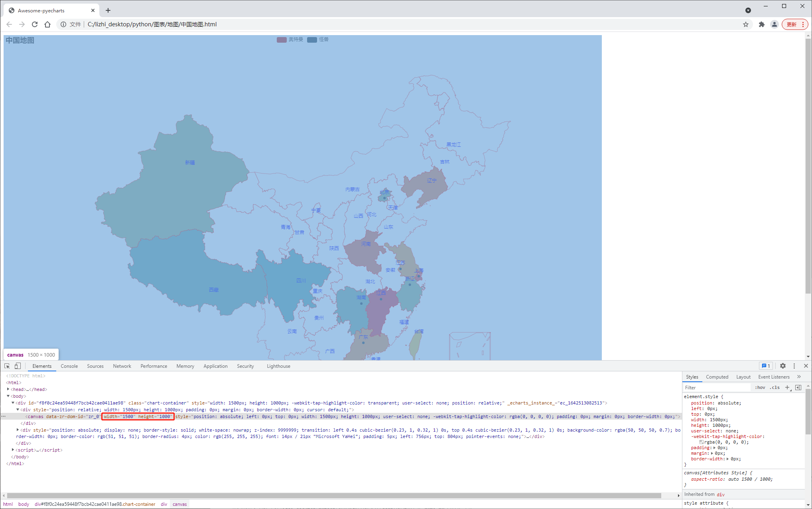Expand the script element node
The width and height of the screenshot is (812, 509).
13,450
